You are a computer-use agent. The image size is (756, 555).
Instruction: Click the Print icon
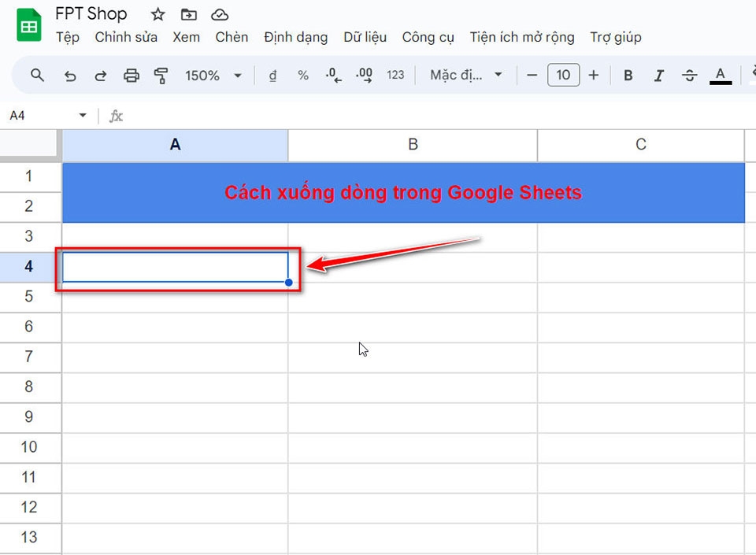(132, 75)
